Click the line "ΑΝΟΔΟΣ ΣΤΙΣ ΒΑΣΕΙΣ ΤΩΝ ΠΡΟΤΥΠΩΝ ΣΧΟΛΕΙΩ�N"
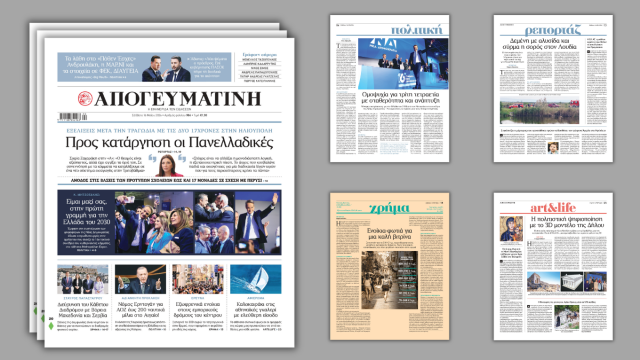Image resolution: width=640 pixels, height=360 pixels. pyautogui.click(x=166, y=180)
